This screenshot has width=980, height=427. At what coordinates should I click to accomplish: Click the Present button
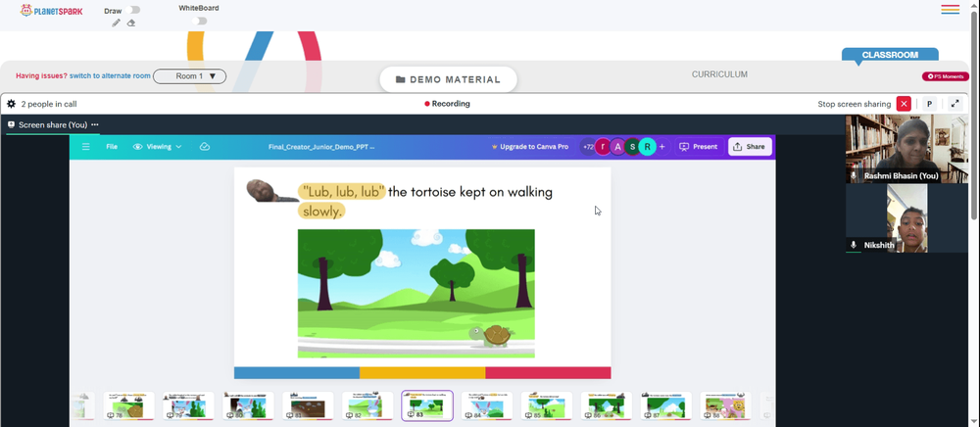(698, 147)
